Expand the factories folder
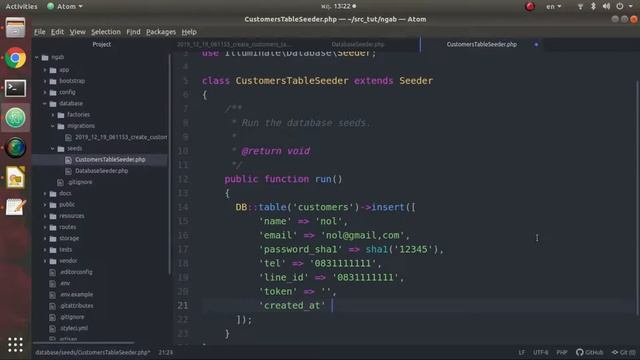The height and width of the screenshot is (360, 640). (53, 115)
